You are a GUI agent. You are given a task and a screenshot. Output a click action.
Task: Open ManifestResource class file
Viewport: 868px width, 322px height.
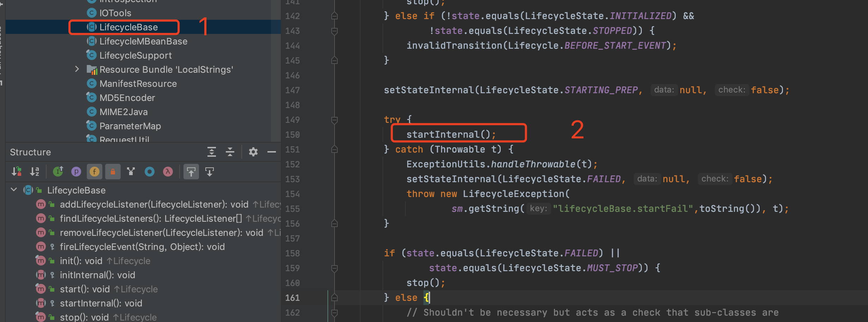click(138, 84)
